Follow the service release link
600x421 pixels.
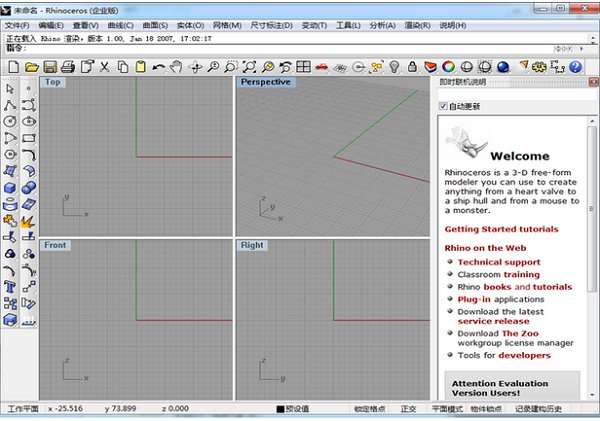coord(494,321)
